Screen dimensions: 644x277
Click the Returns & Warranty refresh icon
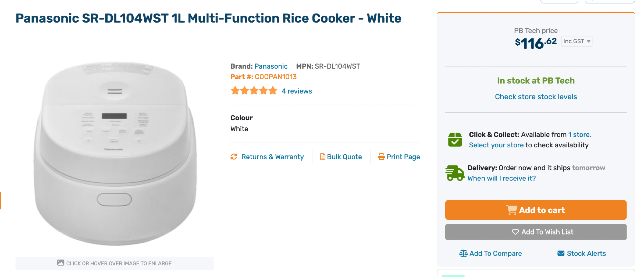[x=234, y=157]
